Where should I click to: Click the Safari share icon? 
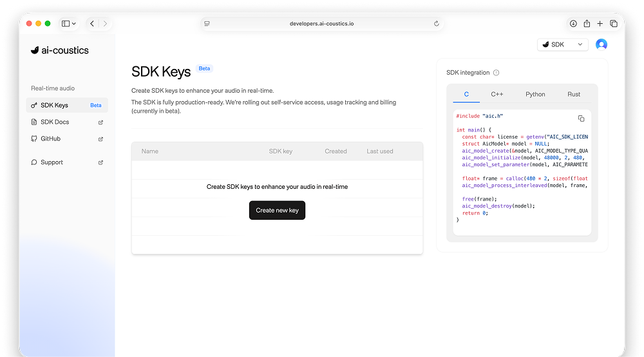pos(587,24)
